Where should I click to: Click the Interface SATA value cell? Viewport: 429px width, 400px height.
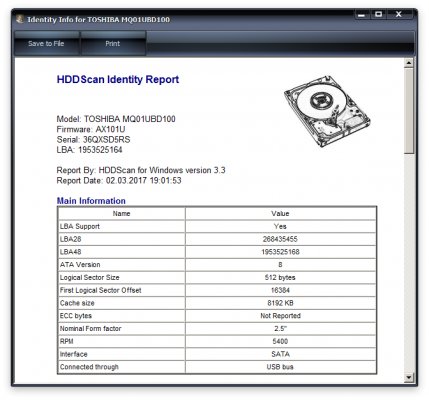click(281, 354)
